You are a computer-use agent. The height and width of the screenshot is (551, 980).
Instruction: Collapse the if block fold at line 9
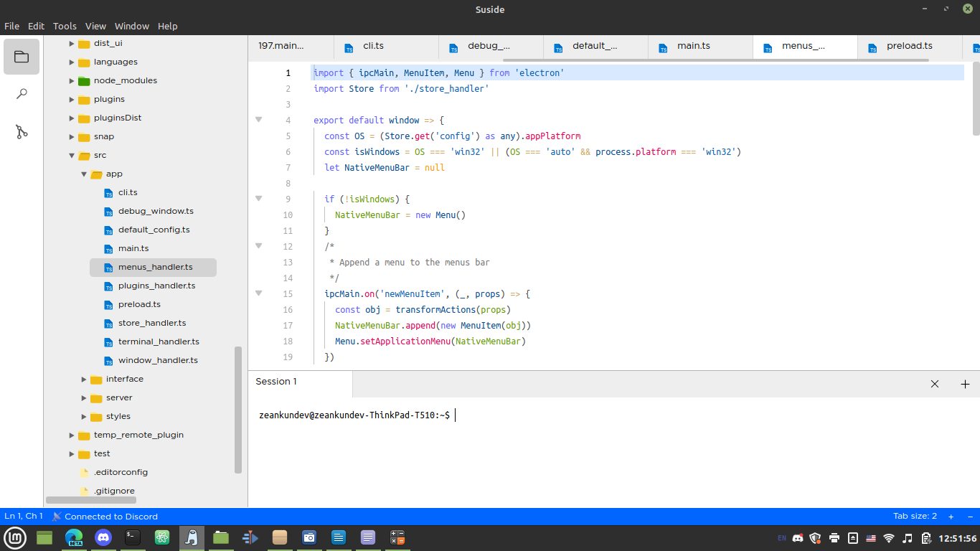258,199
